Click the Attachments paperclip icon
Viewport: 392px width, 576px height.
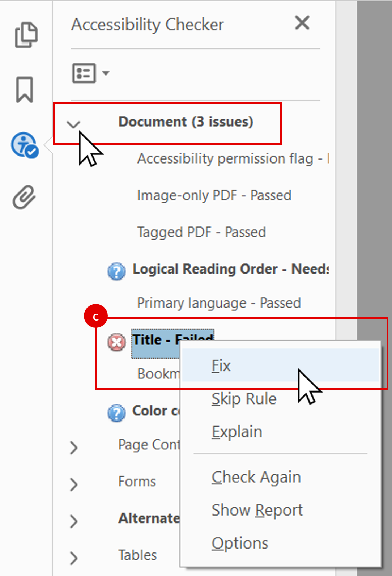(24, 196)
